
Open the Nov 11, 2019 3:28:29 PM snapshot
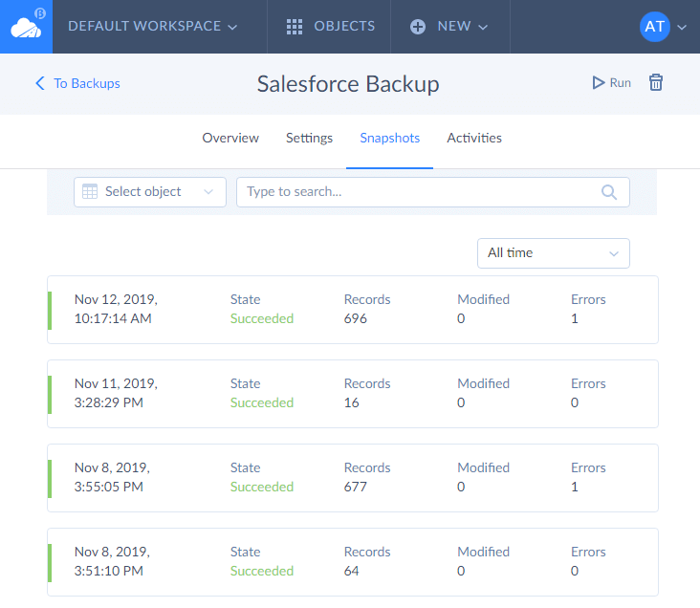pyautogui.click(x=353, y=394)
